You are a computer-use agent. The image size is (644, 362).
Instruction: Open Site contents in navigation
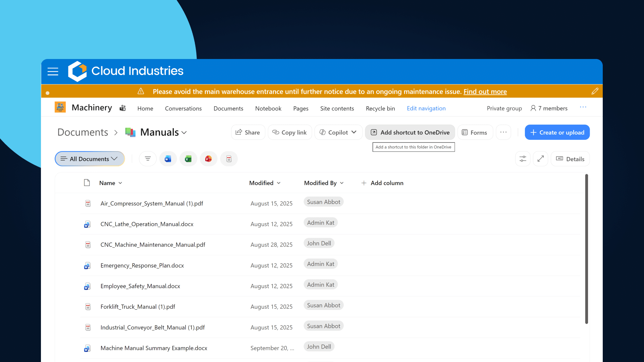[337, 108]
